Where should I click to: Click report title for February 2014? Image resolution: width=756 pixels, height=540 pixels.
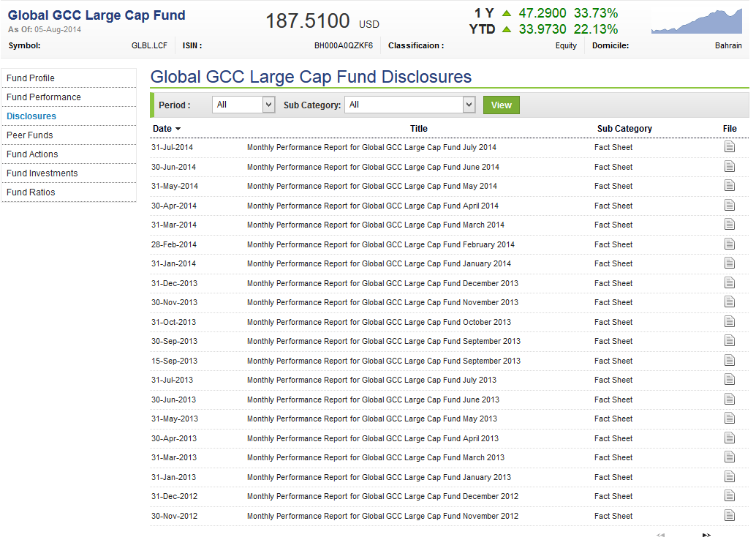coord(381,244)
